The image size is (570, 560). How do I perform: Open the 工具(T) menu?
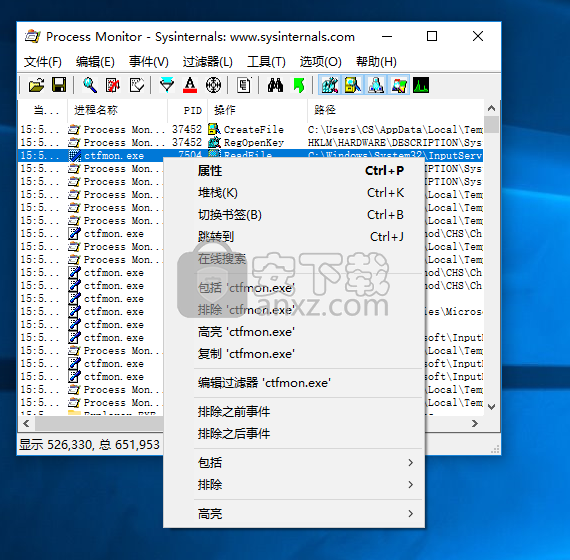(x=266, y=62)
